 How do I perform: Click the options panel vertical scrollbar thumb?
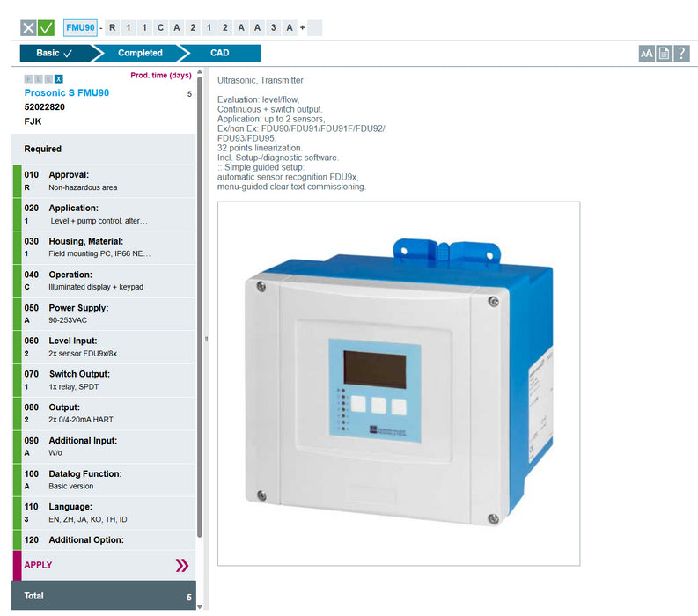[x=200, y=307]
